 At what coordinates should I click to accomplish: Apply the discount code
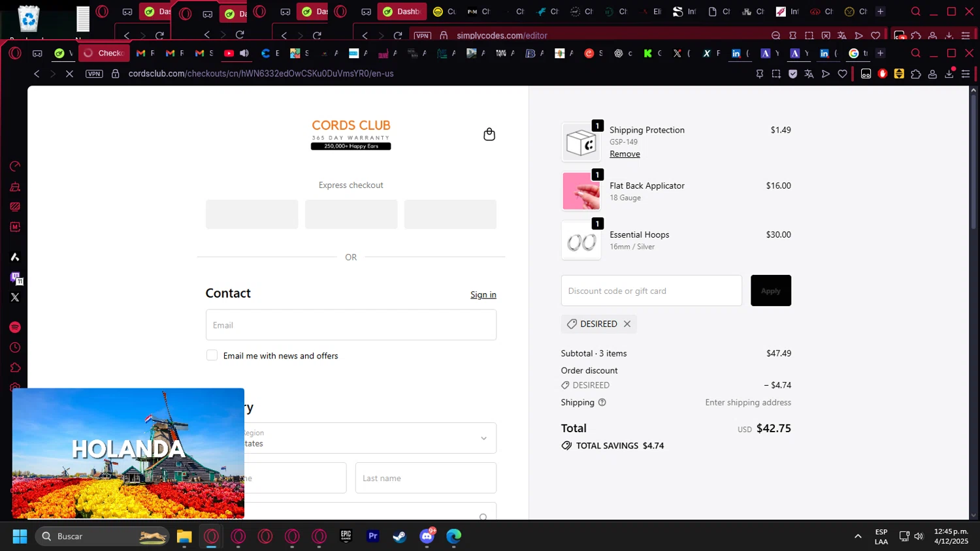tap(771, 291)
